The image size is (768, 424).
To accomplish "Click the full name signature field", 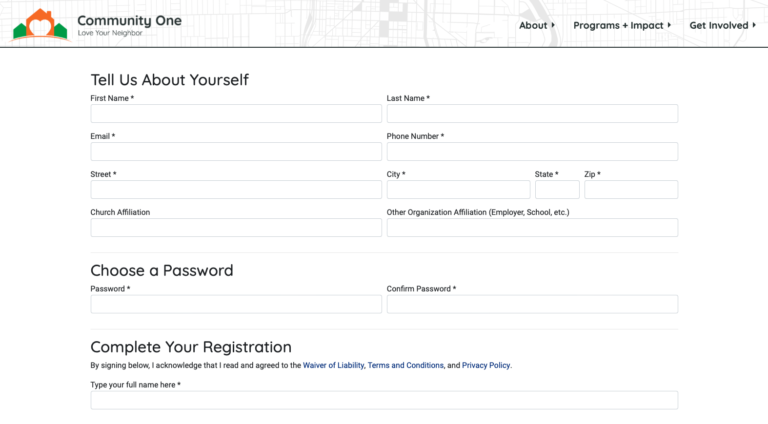I will click(x=384, y=400).
